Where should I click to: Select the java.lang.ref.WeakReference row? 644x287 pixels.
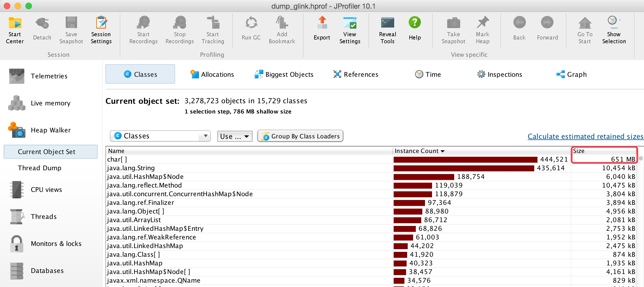pos(371,237)
